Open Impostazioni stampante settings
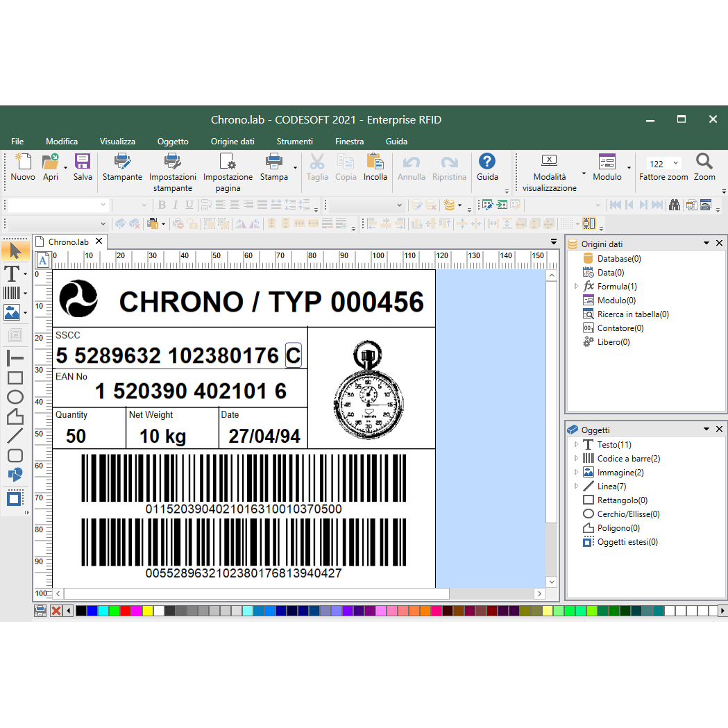This screenshot has width=728, height=728. point(172,173)
